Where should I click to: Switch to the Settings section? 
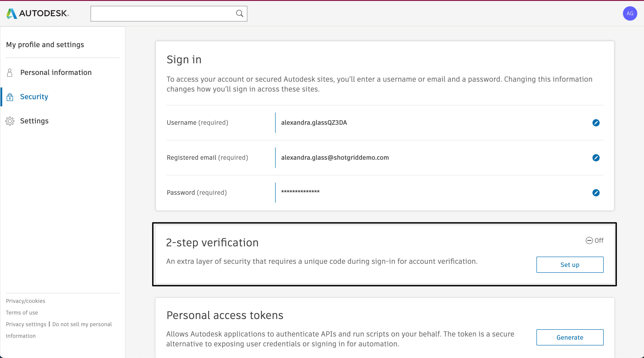point(35,121)
